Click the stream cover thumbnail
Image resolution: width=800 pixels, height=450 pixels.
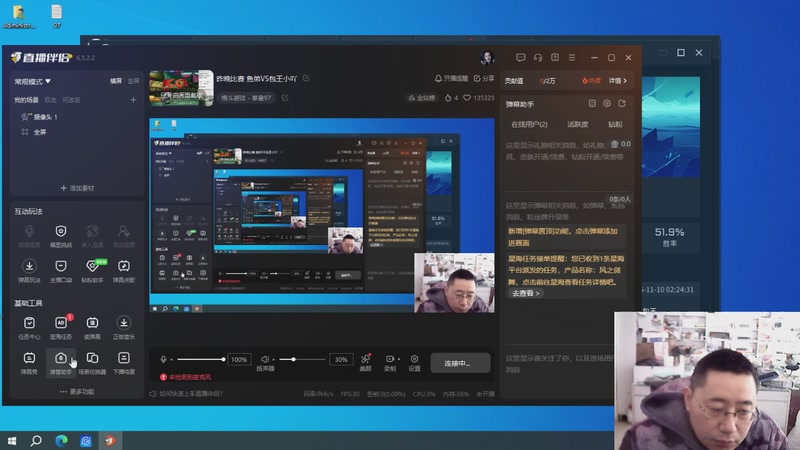coord(181,88)
